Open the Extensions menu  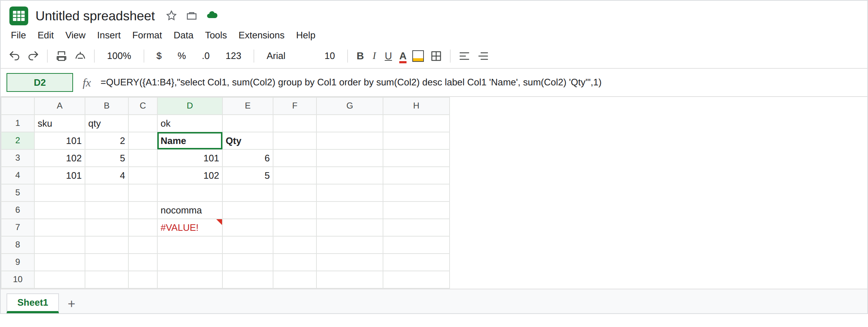pos(261,35)
